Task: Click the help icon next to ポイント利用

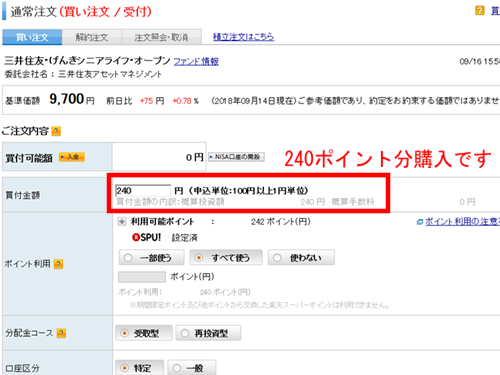Action: tap(58, 264)
